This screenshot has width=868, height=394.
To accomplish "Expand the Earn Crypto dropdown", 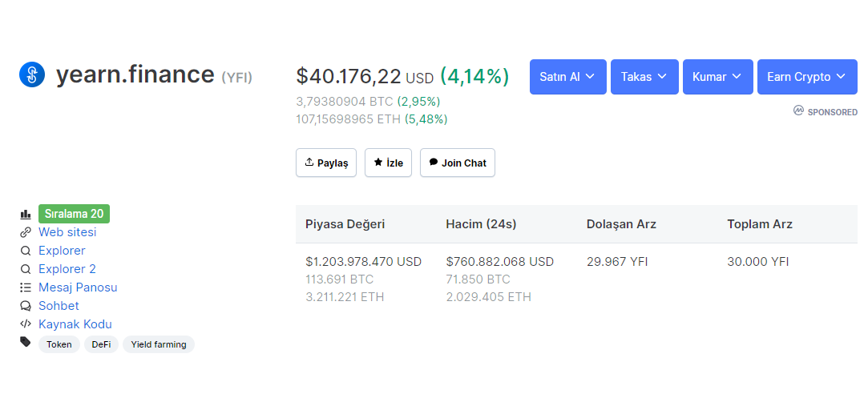I will [x=807, y=77].
